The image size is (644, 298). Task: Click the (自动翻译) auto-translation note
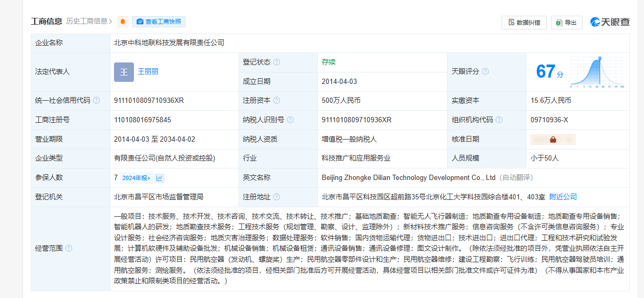516,178
